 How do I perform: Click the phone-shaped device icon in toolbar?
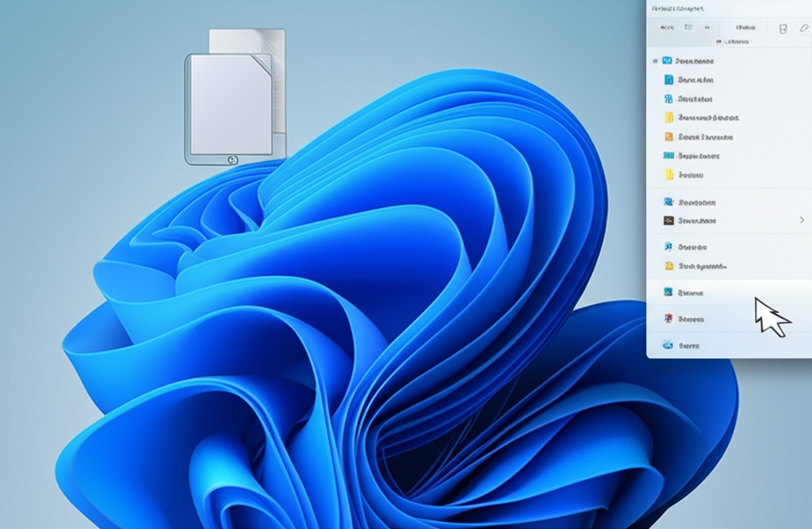[783, 28]
